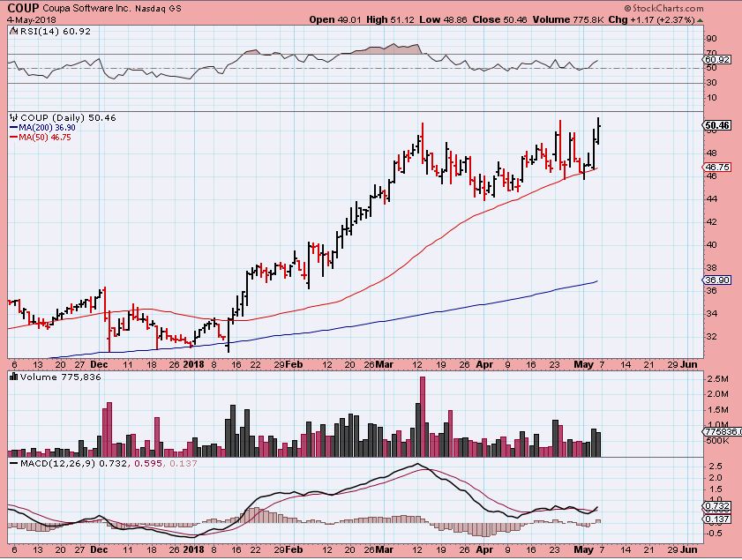Click the Chg +1.17 (+2.37%) value

click(x=652, y=20)
